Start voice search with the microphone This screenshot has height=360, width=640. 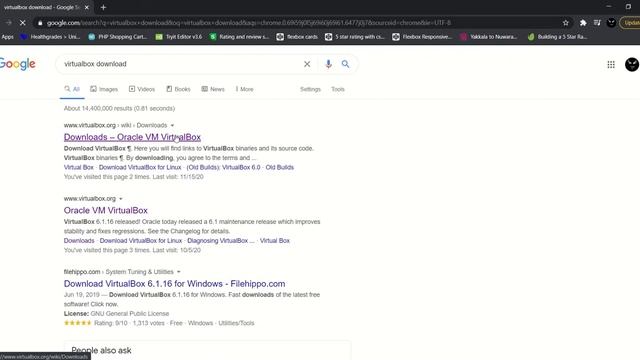coord(328,64)
